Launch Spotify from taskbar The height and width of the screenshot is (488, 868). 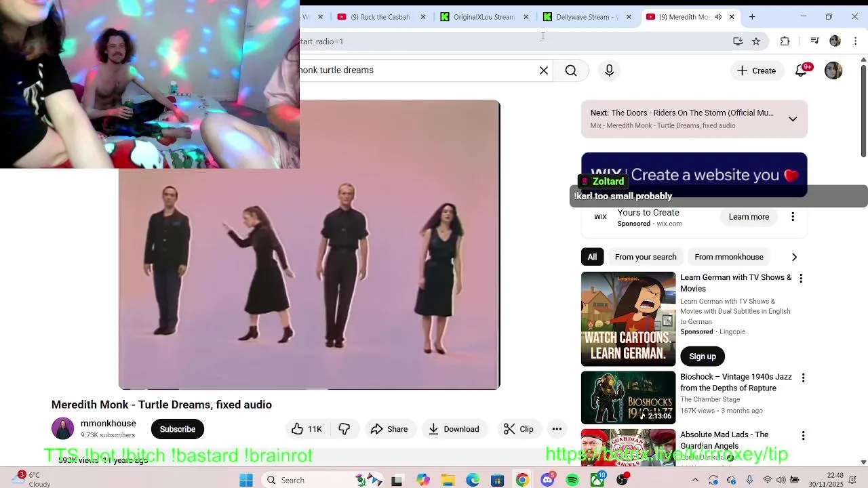[572, 480]
